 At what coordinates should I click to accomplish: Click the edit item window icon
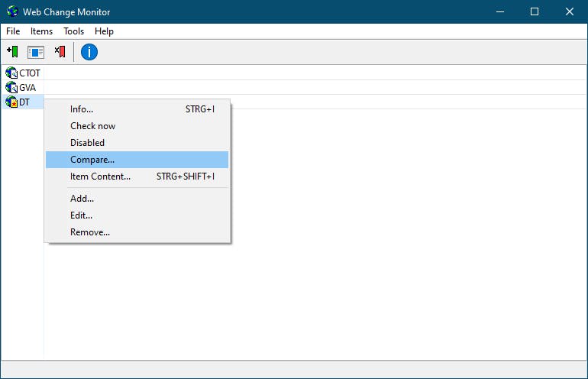click(x=36, y=52)
